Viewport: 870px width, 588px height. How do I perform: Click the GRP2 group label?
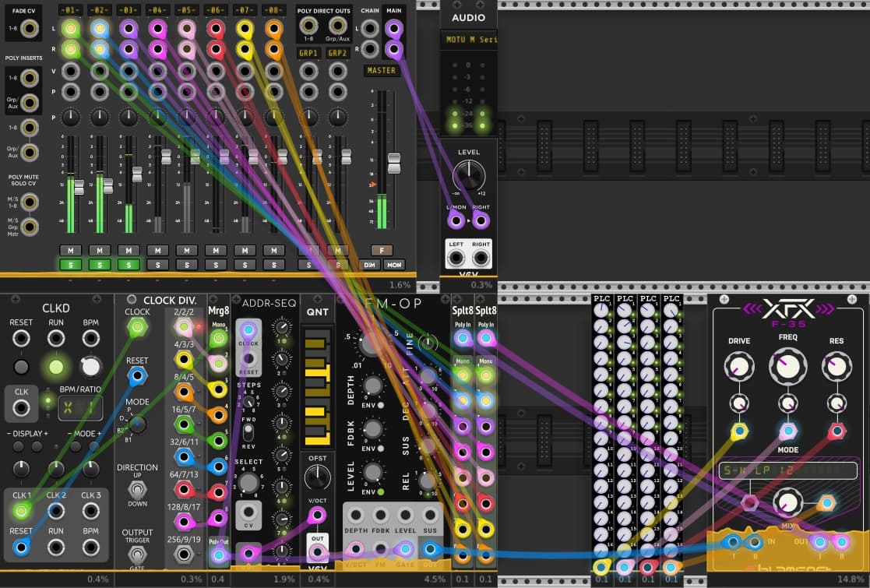click(x=337, y=53)
